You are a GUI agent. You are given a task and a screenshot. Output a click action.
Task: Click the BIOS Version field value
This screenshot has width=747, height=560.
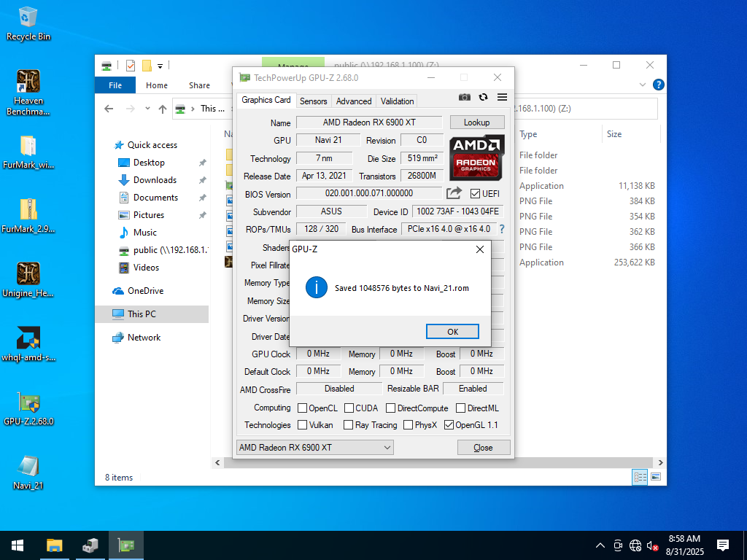[369, 193]
